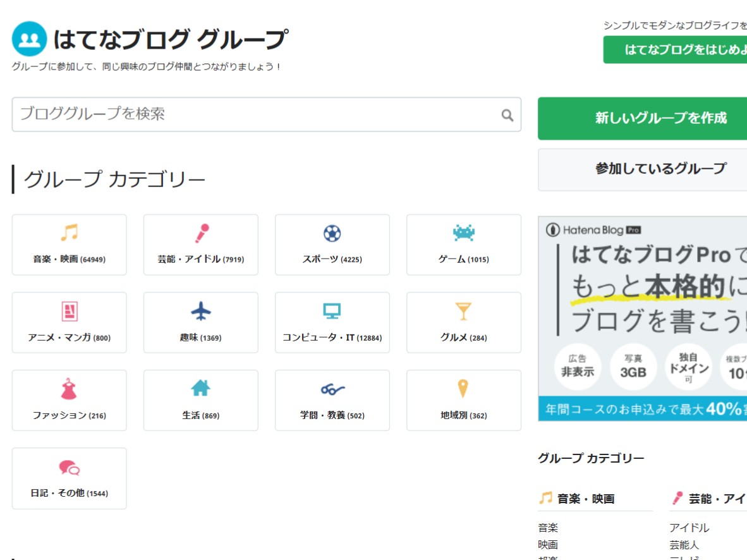Click the sidebar music note icon
Image resolution: width=747 pixels, height=560 pixels.
coord(545,497)
